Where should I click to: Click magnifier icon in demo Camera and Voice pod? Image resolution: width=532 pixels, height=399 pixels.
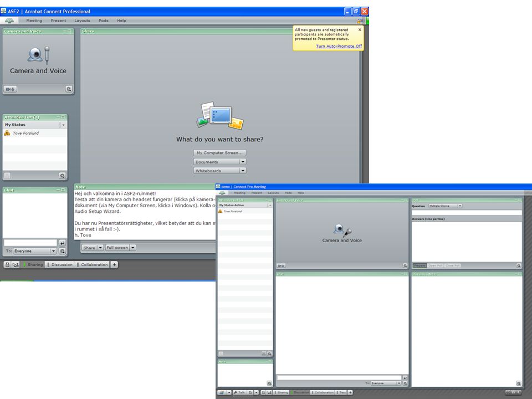(x=405, y=265)
